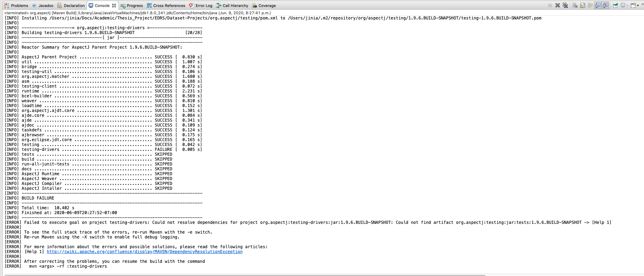Toggle Scroll Lock in the console
This screenshot has width=644, height=276.
click(582, 5)
